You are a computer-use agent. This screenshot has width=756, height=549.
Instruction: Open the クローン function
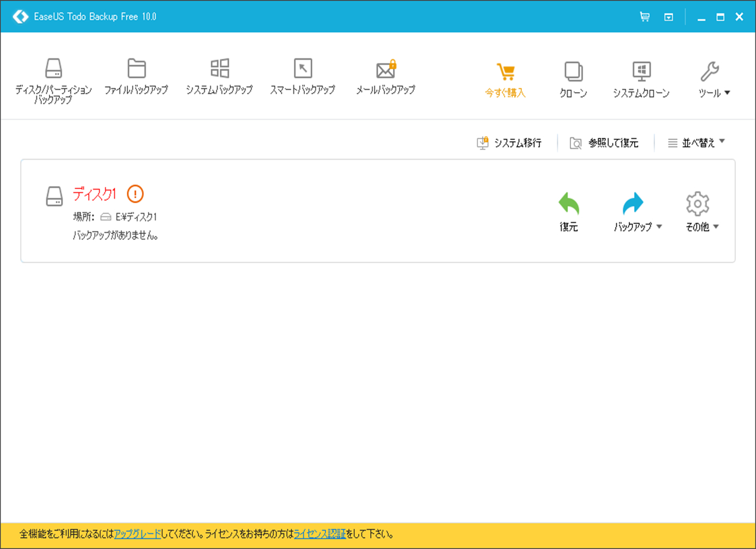tap(573, 80)
